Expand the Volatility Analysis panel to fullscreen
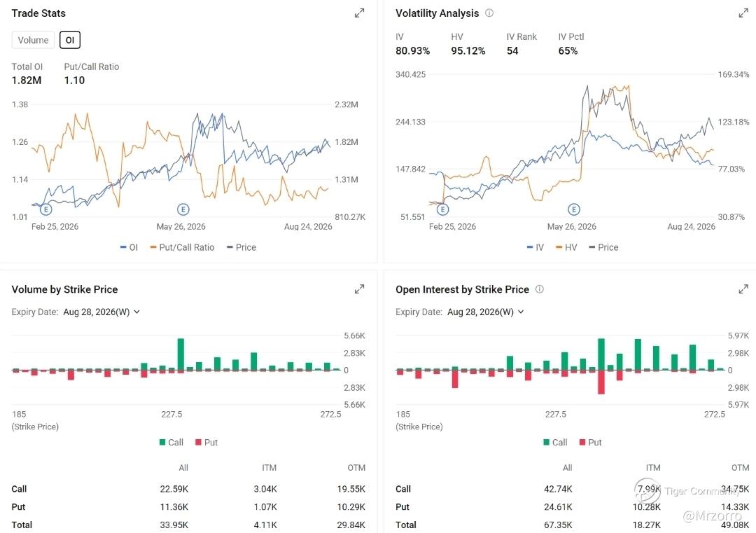 point(743,13)
